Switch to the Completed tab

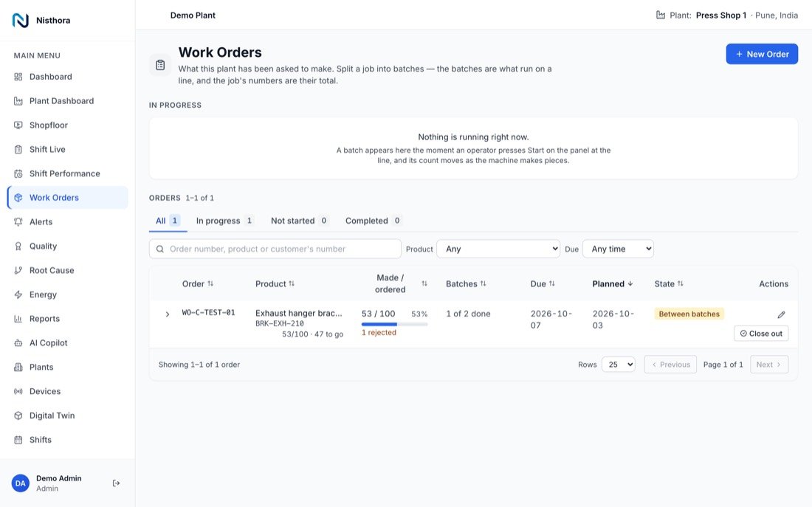[374, 221]
